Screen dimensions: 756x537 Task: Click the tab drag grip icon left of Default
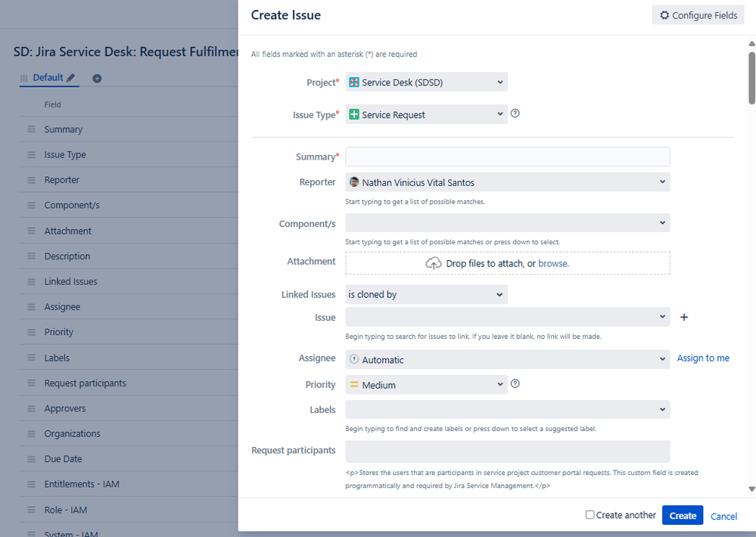pos(23,78)
